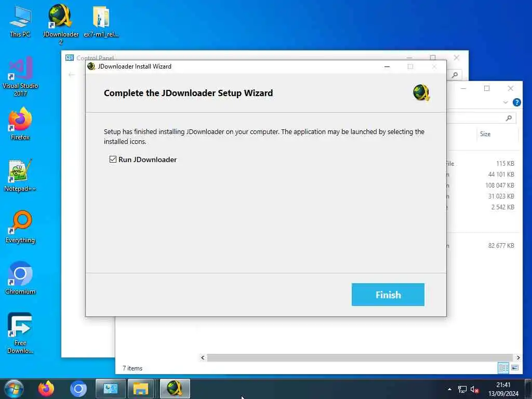Click the Firefox taskbar icon
The image size is (532, 399).
pyautogui.click(x=46, y=389)
